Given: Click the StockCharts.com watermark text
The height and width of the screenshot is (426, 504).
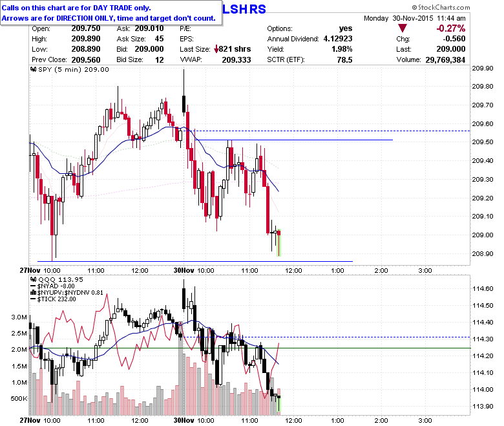Looking at the screenshot, I should 441,7.
